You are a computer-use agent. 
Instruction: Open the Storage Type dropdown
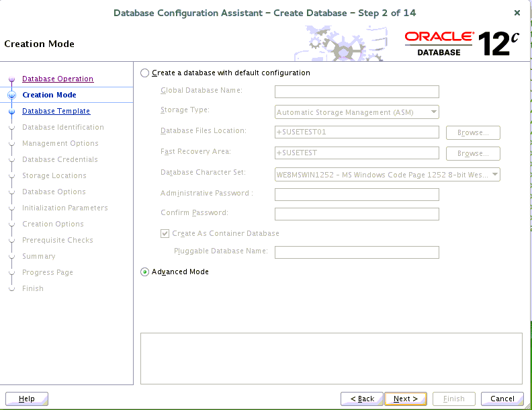point(357,112)
